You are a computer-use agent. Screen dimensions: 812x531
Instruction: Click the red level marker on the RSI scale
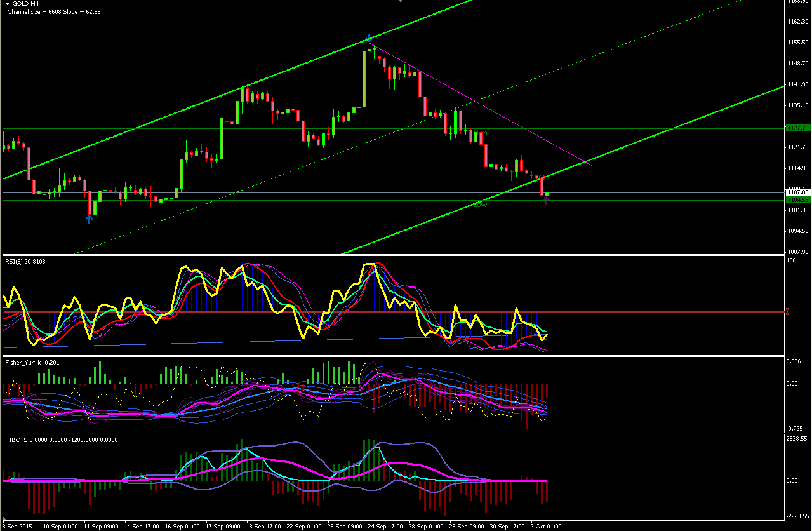point(788,311)
